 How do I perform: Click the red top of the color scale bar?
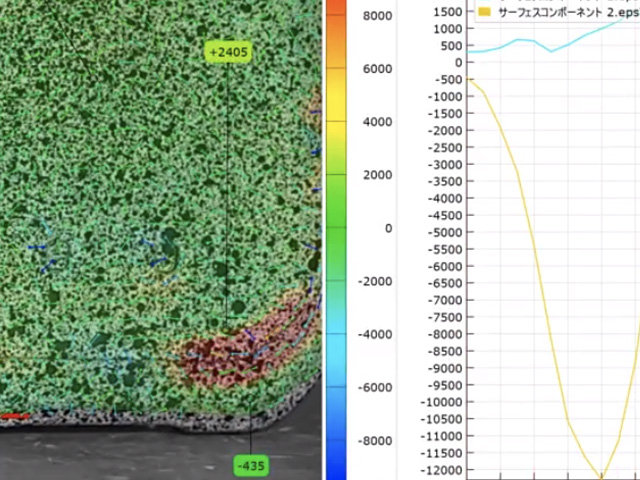tap(336, 6)
